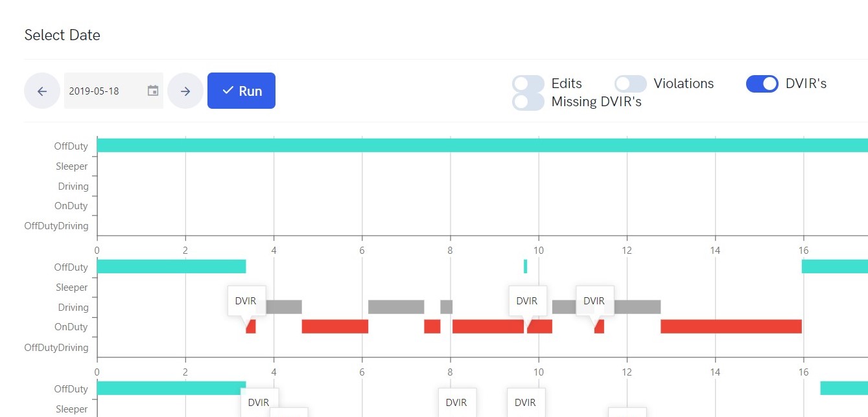Click the second chart's red OnDuty bar from hour 8 to 9.5
Viewport: 868px width, 417px height.
[x=488, y=326]
